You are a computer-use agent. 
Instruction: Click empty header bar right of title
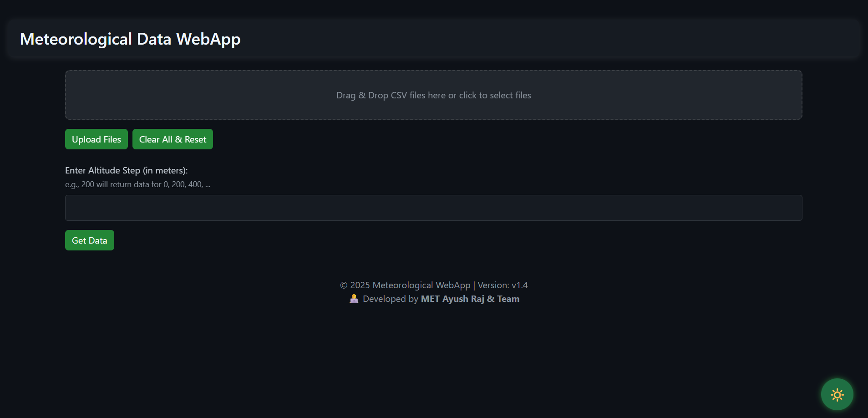546,39
